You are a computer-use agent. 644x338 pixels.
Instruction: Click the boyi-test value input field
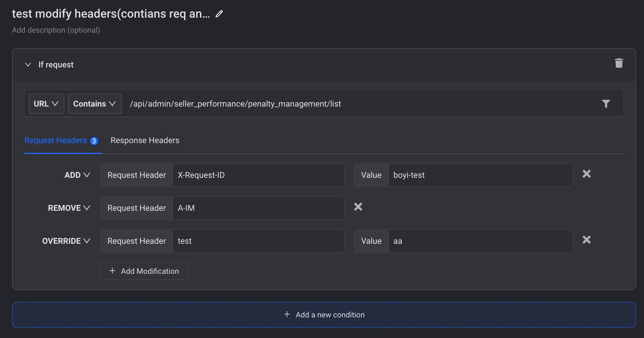pos(480,175)
